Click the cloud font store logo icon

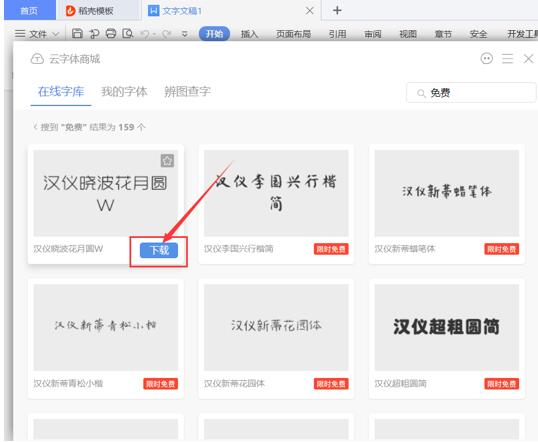coord(37,59)
